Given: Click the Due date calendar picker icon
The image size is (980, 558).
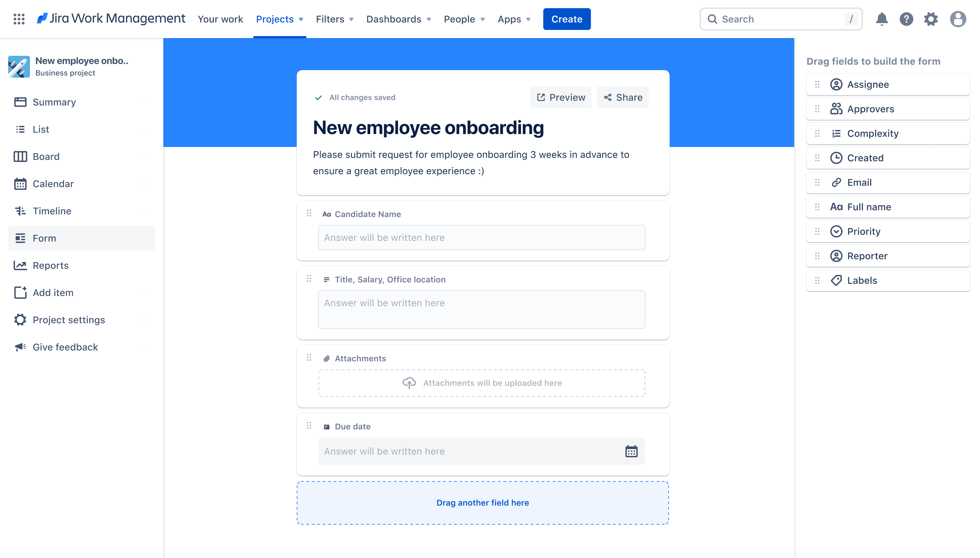Looking at the screenshot, I should (631, 451).
